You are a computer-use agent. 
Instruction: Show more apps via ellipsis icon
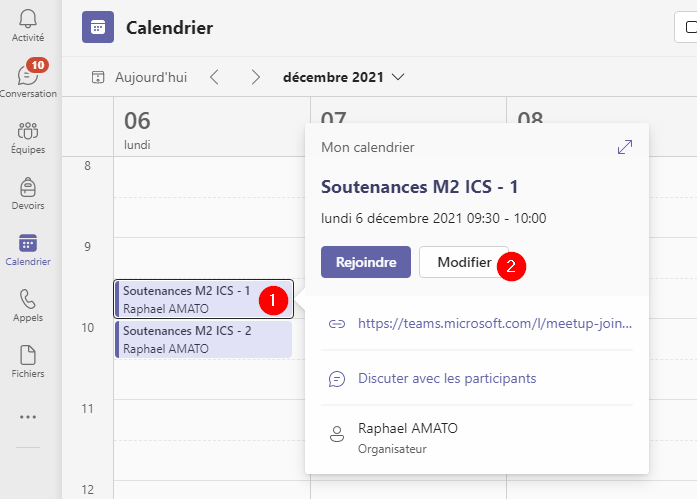click(28, 417)
